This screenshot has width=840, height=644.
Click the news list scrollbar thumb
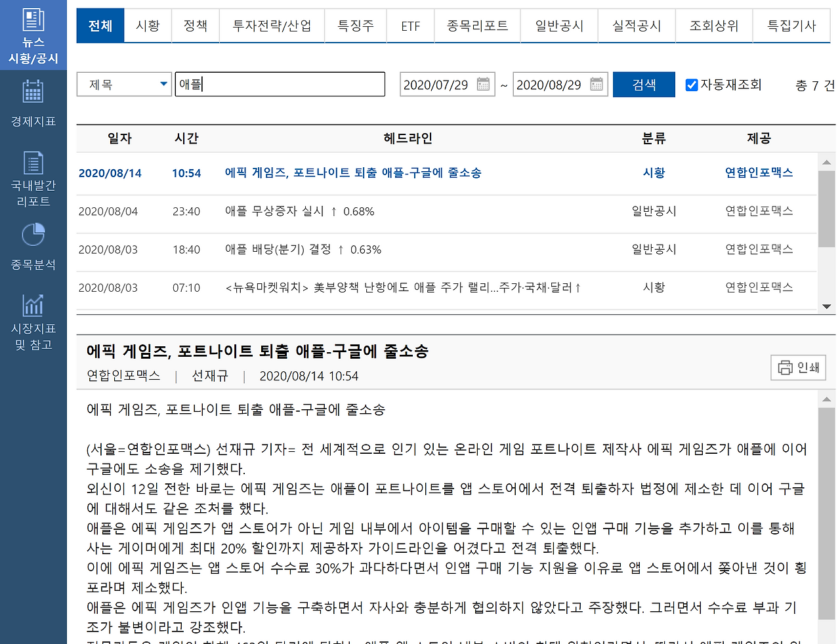[826, 209]
